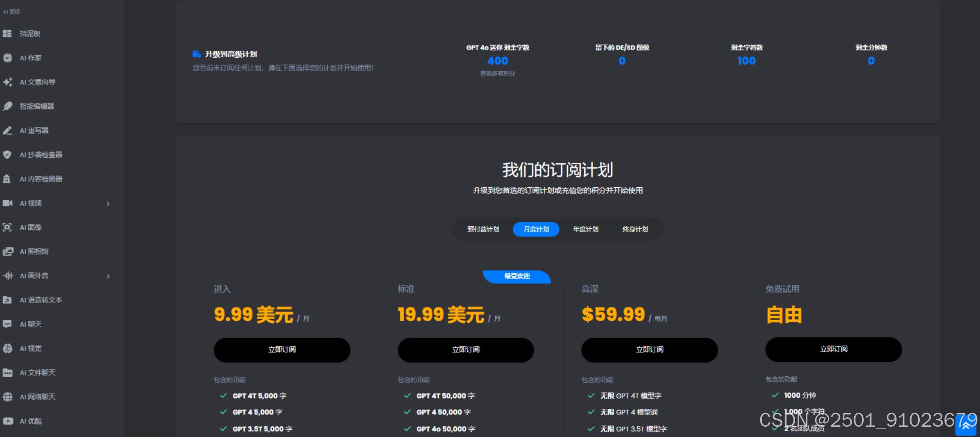The height and width of the screenshot is (437, 980).
Task: Switch to the 预付费计划 tab
Action: click(x=483, y=229)
